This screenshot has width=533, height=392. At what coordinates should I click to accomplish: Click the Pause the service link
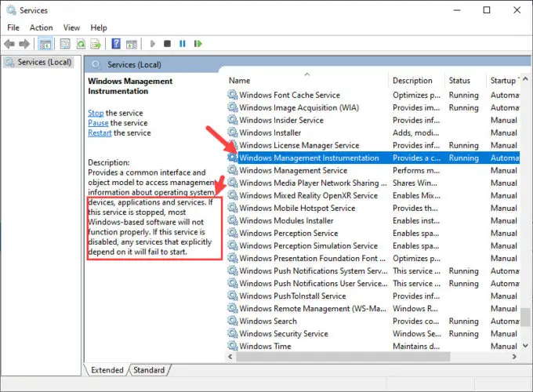click(x=98, y=123)
